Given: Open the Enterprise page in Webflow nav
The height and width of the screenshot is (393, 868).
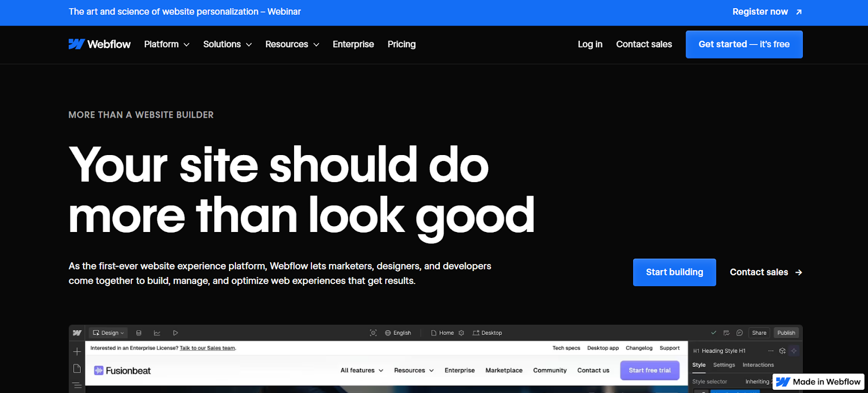Looking at the screenshot, I should (353, 44).
